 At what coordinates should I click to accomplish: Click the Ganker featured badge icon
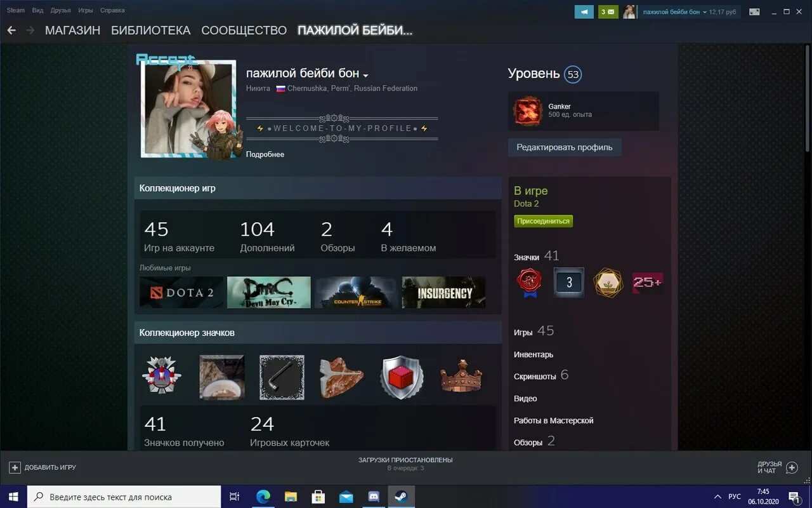528,111
